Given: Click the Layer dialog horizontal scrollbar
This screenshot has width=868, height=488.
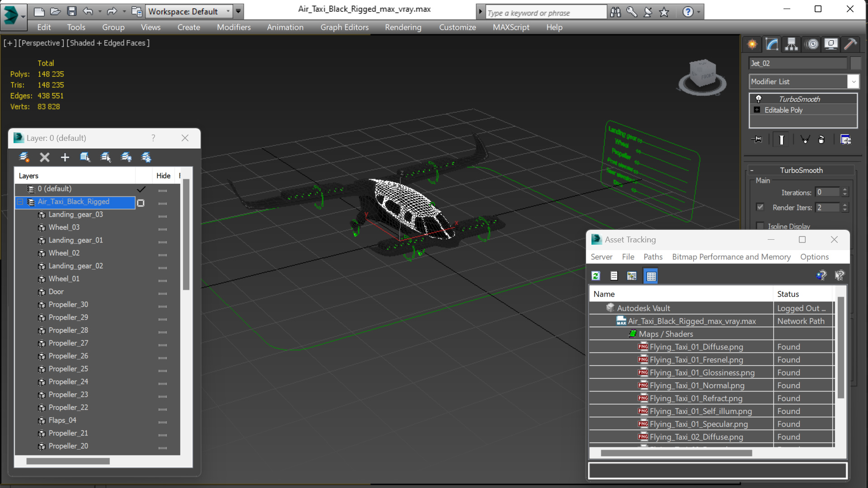Looking at the screenshot, I should pos(68,461).
